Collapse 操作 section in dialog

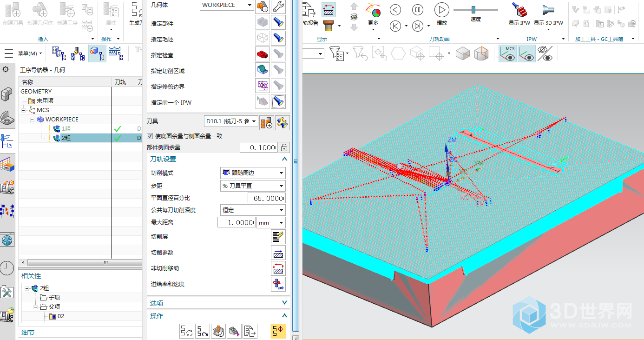[x=285, y=316]
